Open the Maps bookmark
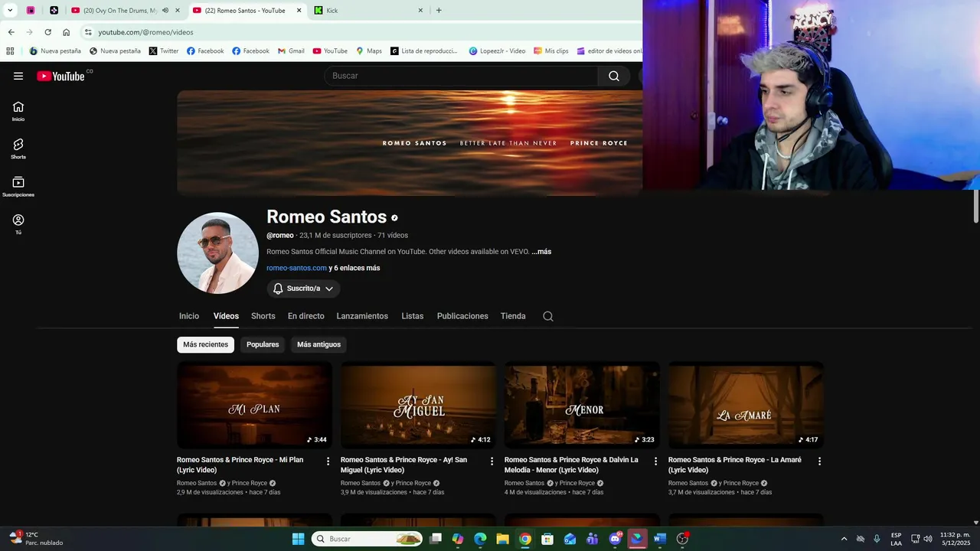980x551 pixels. click(369, 51)
